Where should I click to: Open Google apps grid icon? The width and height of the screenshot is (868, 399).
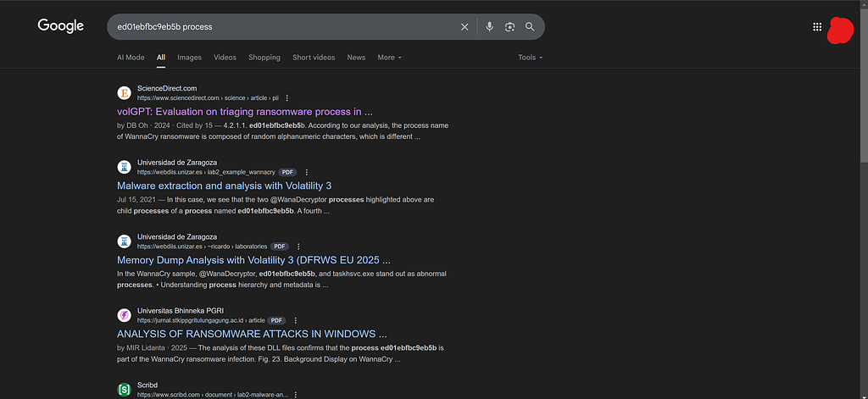pyautogui.click(x=817, y=27)
